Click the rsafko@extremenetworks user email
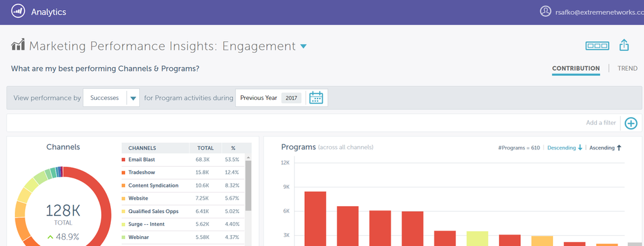Image resolution: width=644 pixels, height=246 pixels. coord(600,12)
